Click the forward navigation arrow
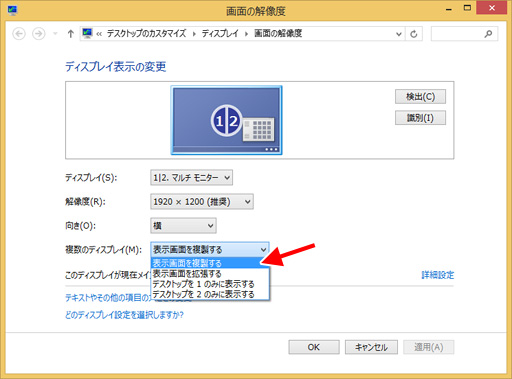The width and height of the screenshot is (512, 379). (x=39, y=34)
